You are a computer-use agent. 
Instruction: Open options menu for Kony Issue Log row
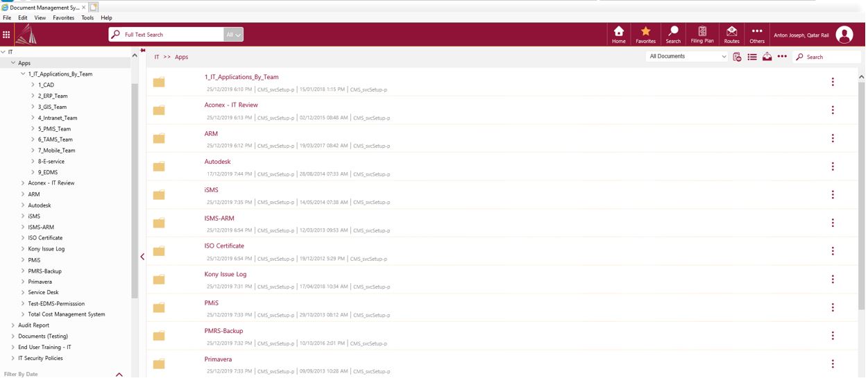tap(833, 279)
